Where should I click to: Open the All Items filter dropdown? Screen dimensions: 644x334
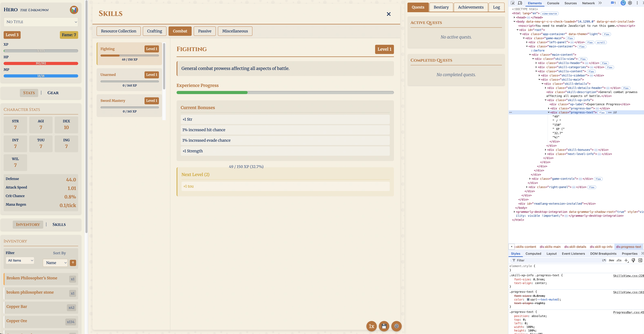pyautogui.click(x=20, y=260)
